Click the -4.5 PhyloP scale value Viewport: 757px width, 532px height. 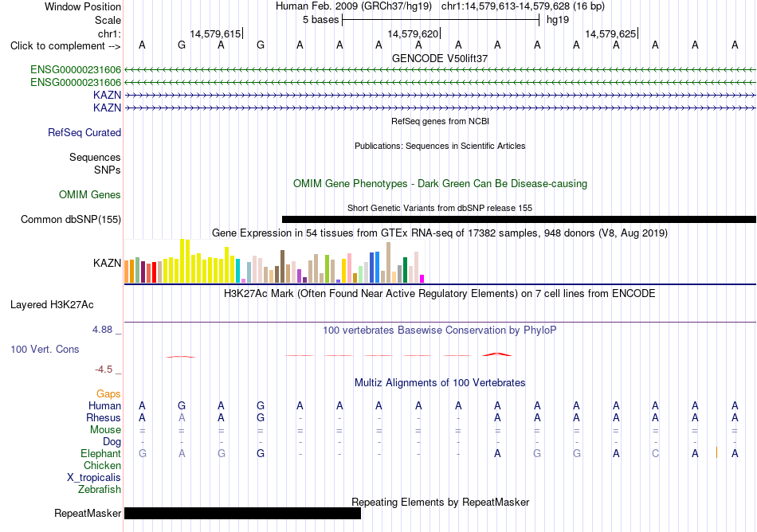pos(104,370)
